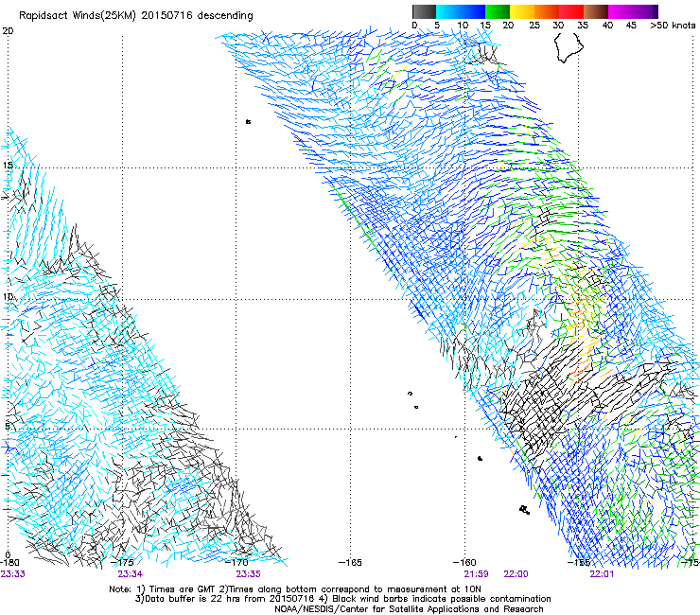The height and width of the screenshot is (615, 700).
Task: Click the note 'Data buffer is 22 hrs' line
Action: (x=342, y=599)
